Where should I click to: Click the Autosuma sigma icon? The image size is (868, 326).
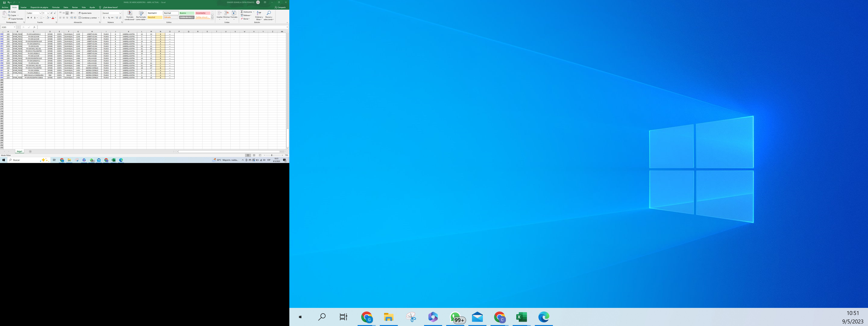coord(242,12)
